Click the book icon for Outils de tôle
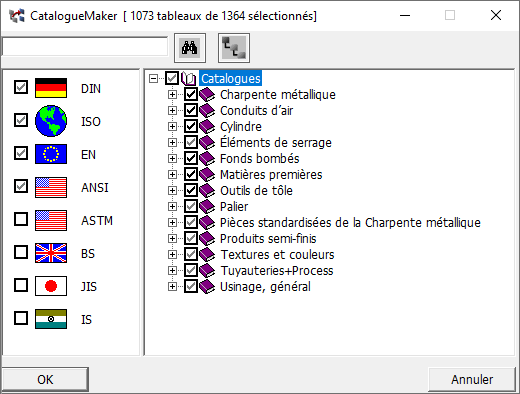The height and width of the screenshot is (394, 520). point(207,191)
